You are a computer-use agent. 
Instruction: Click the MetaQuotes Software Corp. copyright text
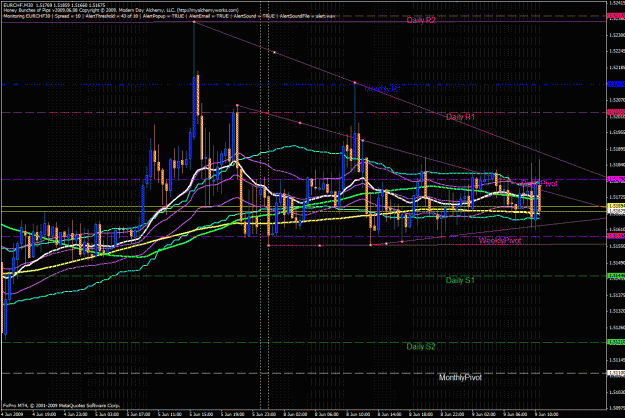pyautogui.click(x=61, y=405)
